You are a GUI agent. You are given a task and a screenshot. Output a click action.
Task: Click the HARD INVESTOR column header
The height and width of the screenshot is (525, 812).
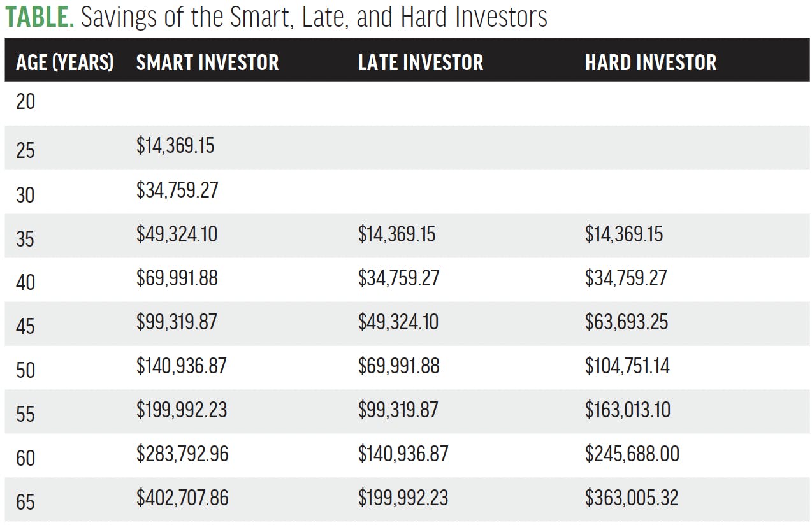(x=650, y=62)
